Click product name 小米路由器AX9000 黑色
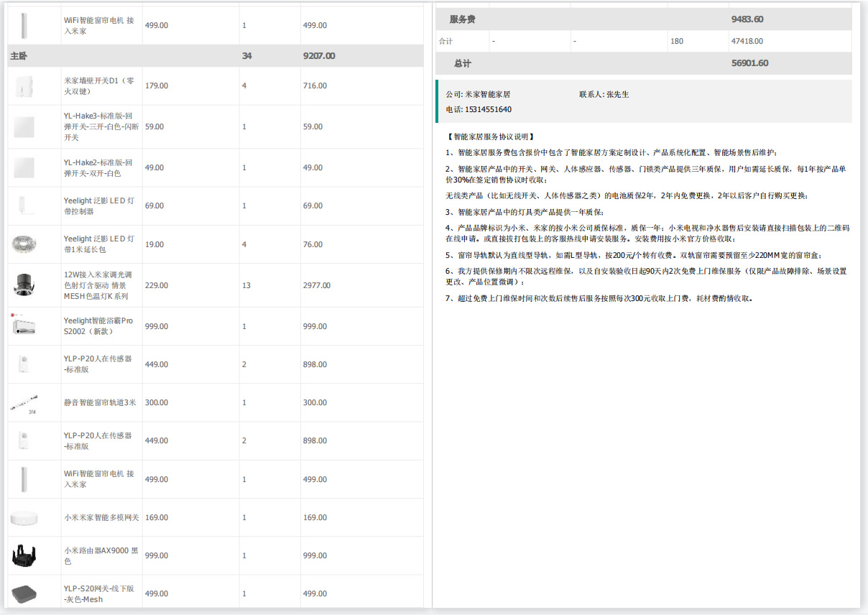The height and width of the screenshot is (615, 868). tap(101, 556)
